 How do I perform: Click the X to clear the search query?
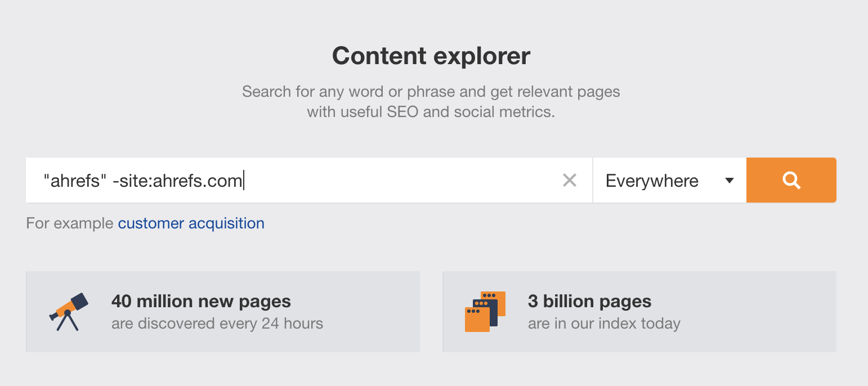(570, 180)
